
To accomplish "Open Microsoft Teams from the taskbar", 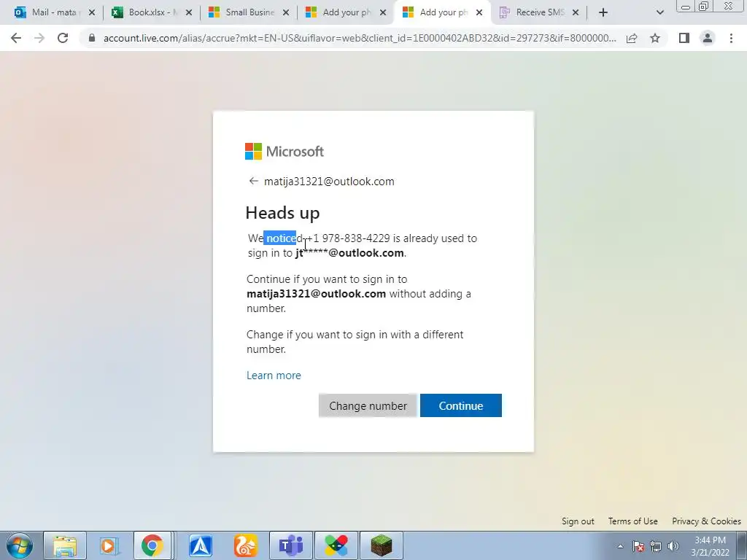I will pos(291,545).
